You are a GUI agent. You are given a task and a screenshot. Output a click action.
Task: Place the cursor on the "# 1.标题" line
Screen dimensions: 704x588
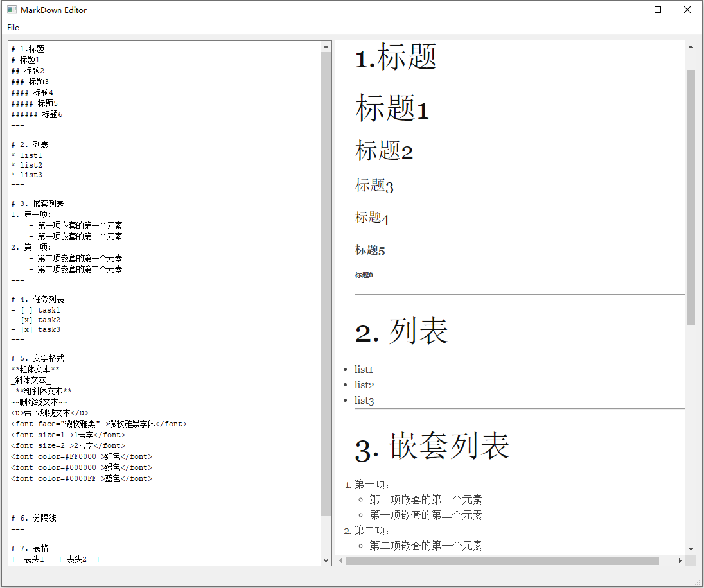point(28,48)
